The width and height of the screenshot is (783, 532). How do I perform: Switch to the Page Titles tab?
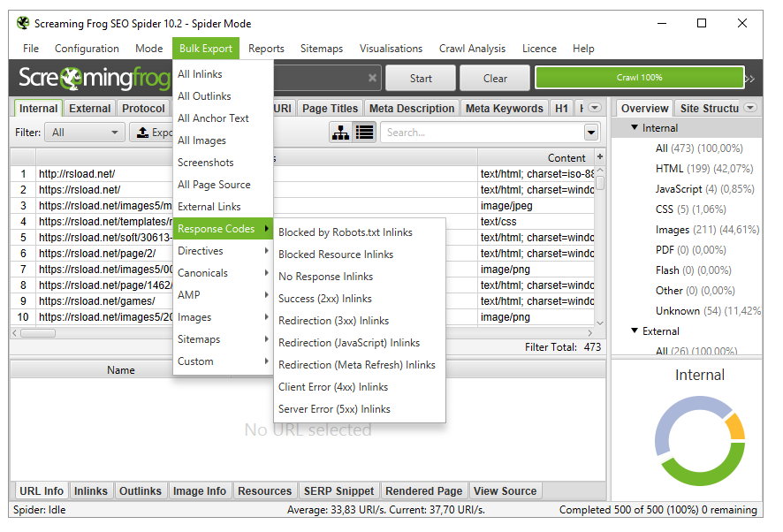point(330,109)
